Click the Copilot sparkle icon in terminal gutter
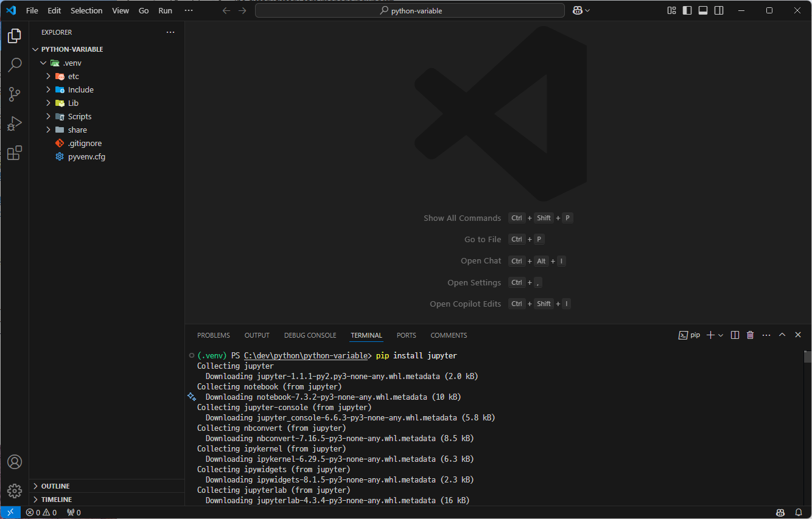812x519 pixels. point(191,397)
